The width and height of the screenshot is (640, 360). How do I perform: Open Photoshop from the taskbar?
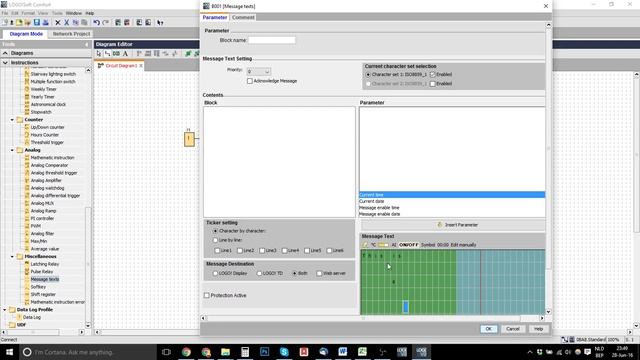[264, 352]
